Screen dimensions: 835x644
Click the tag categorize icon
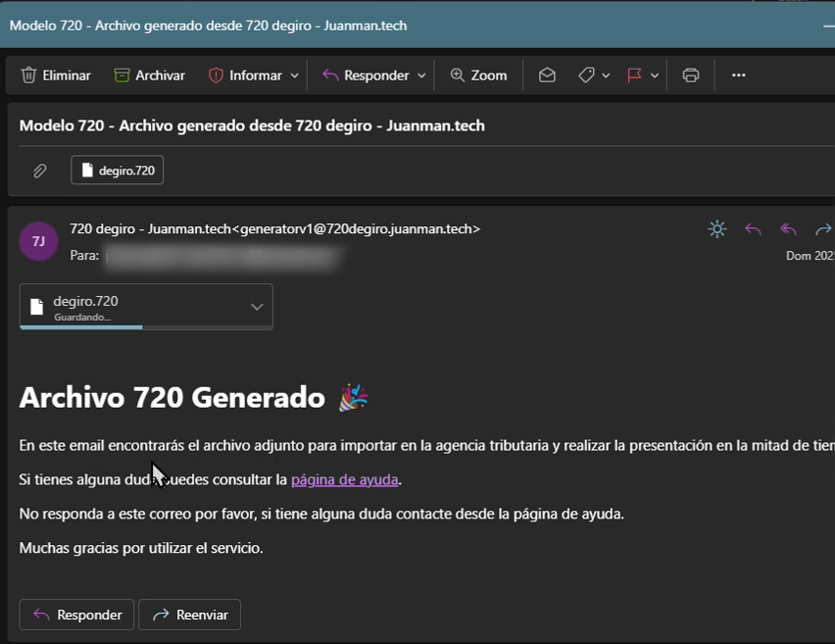(586, 75)
